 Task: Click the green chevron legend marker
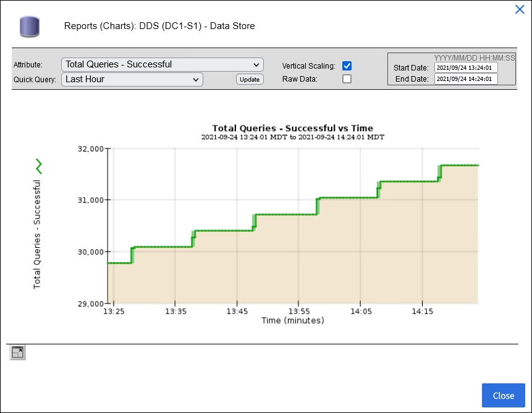coord(39,166)
